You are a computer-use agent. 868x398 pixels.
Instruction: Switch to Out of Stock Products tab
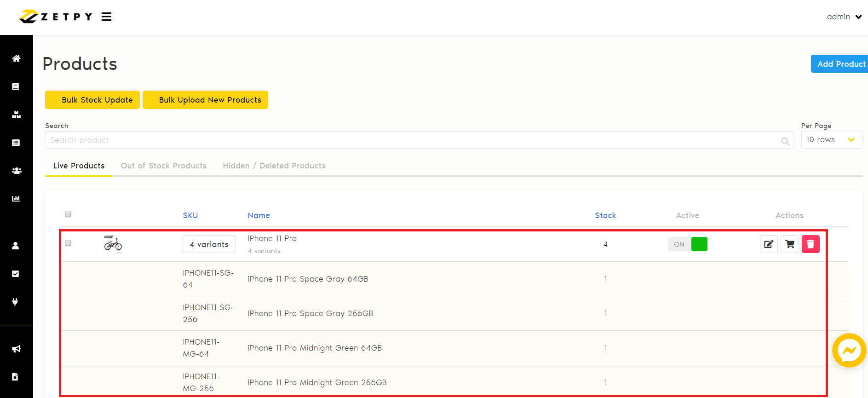pyautogui.click(x=164, y=166)
